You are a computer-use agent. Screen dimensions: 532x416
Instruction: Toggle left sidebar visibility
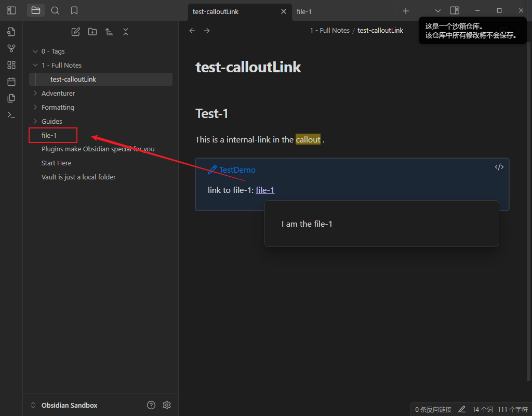click(11, 10)
